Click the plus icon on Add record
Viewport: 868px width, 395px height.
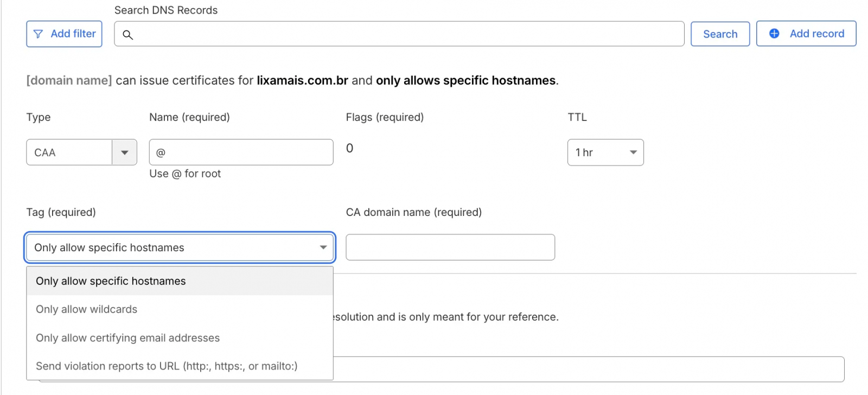[x=774, y=34]
